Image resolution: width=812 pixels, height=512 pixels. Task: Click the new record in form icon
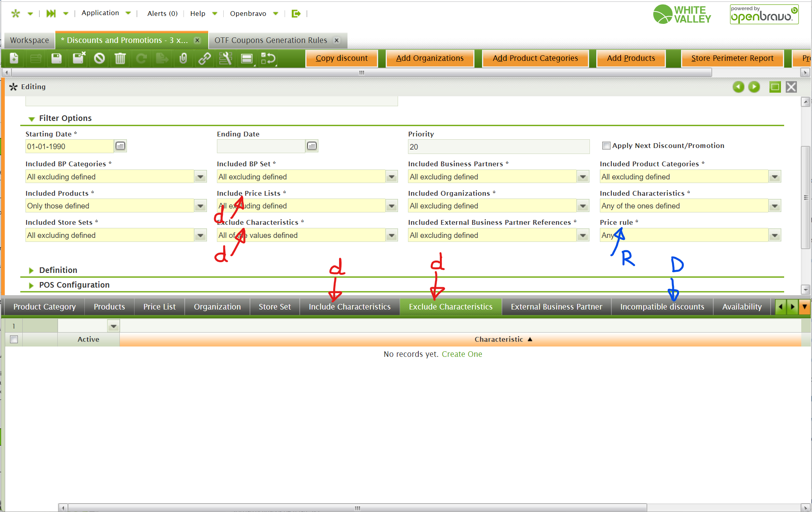[14, 58]
